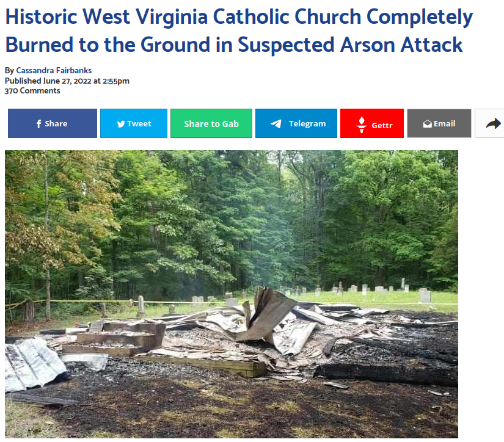504x442 pixels.
Task: Click the Telegram paper plane icon
Action: click(276, 124)
